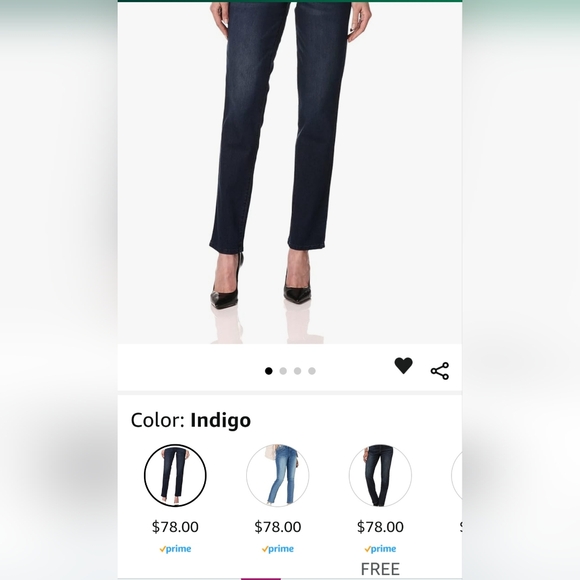Pick the dark wash jeans swatch
Image resolution: width=580 pixels, height=580 pixels.
380,475
